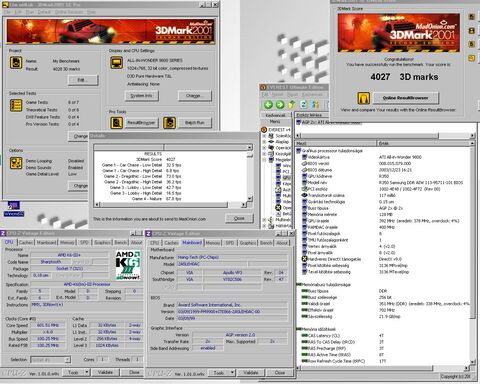Image resolution: width=480 pixels, height=384 pixels.
Task: Expand the Multimédia node in EVEREST tree
Action: point(264,220)
